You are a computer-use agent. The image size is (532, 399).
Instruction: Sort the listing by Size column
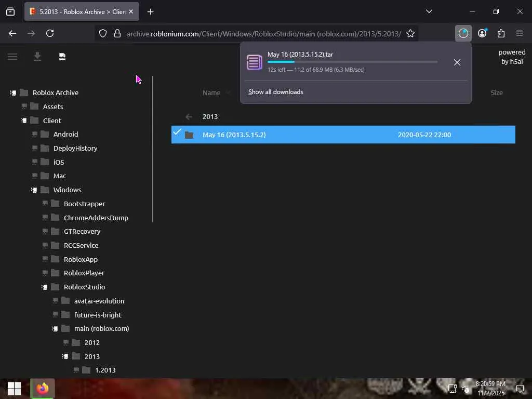pos(496,92)
